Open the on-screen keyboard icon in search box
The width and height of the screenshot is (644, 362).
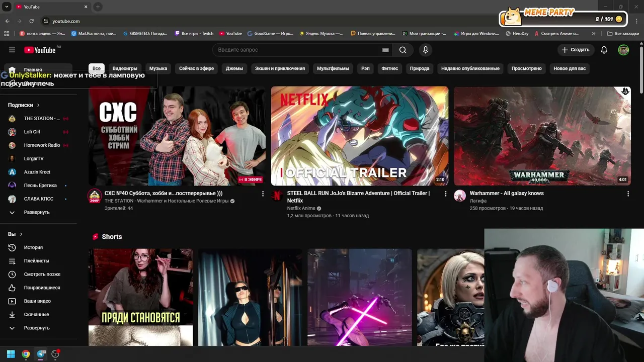point(385,50)
